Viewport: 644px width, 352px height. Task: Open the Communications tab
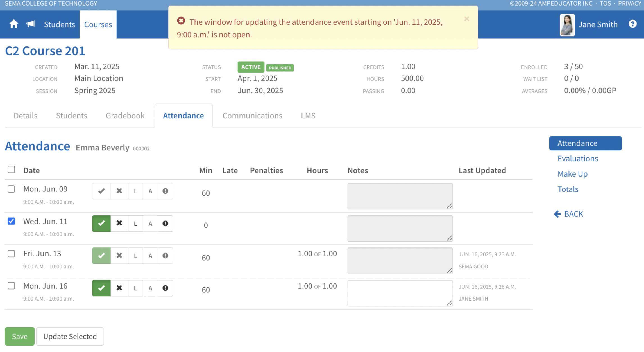click(x=252, y=116)
